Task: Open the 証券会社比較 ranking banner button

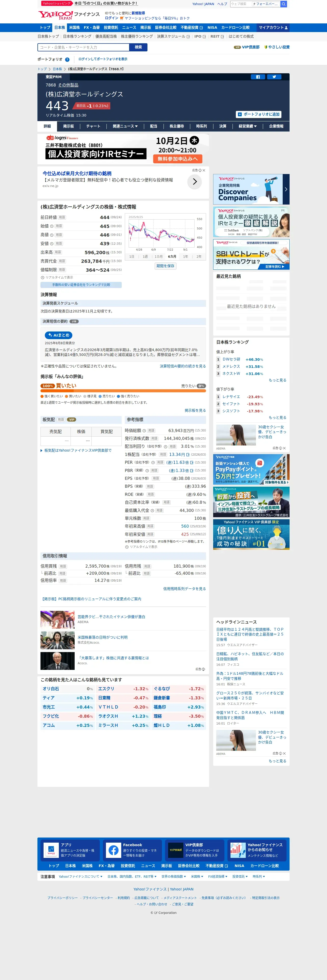Action: point(81,285)
